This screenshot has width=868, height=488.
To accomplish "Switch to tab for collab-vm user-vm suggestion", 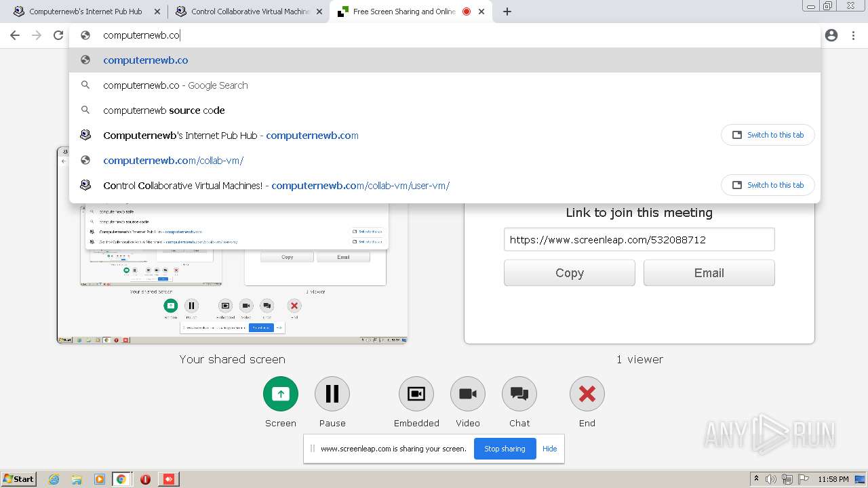I will point(768,185).
